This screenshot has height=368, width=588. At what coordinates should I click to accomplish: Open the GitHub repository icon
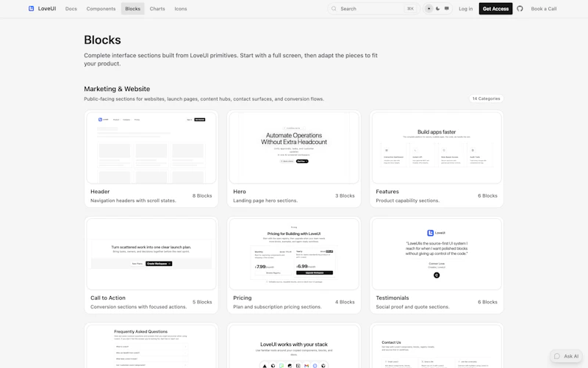point(520,9)
